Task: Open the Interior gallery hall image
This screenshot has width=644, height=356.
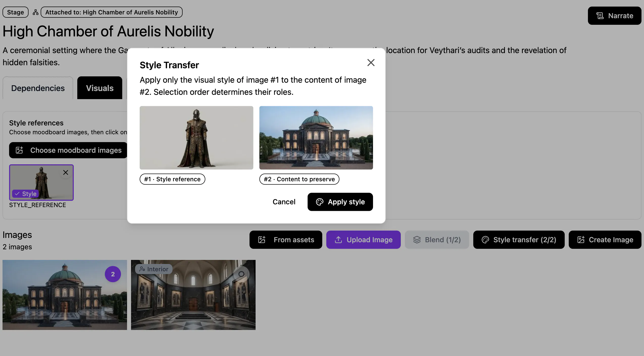Action: [x=193, y=295]
